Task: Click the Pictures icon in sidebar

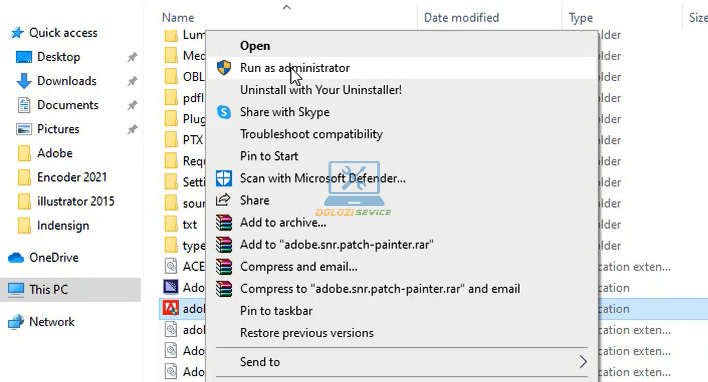Action: [24, 129]
